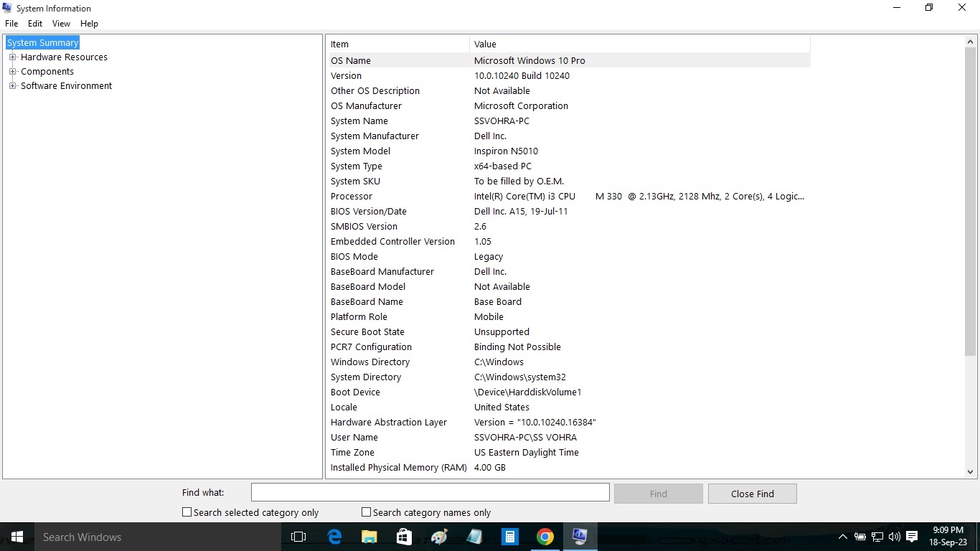Screen dimensions: 980x551
Task: Open the Edit menu
Action: click(x=35, y=24)
